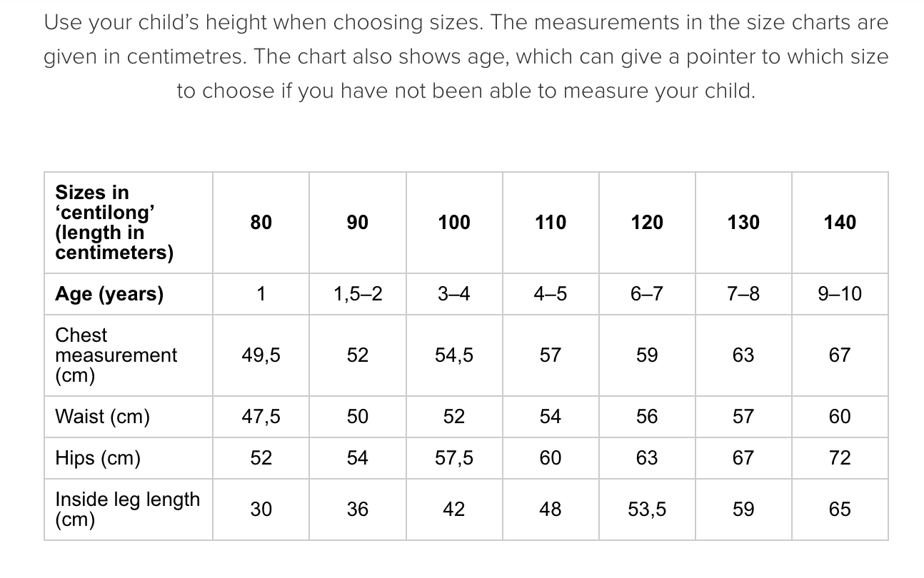The height and width of the screenshot is (578, 924).
Task: Click the chest measurement 49,5 value
Action: tap(261, 355)
